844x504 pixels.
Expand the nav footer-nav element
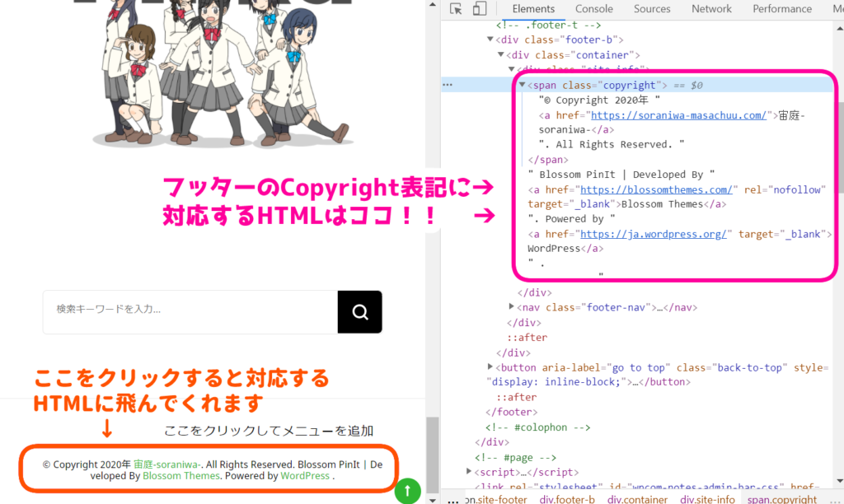pyautogui.click(x=513, y=307)
